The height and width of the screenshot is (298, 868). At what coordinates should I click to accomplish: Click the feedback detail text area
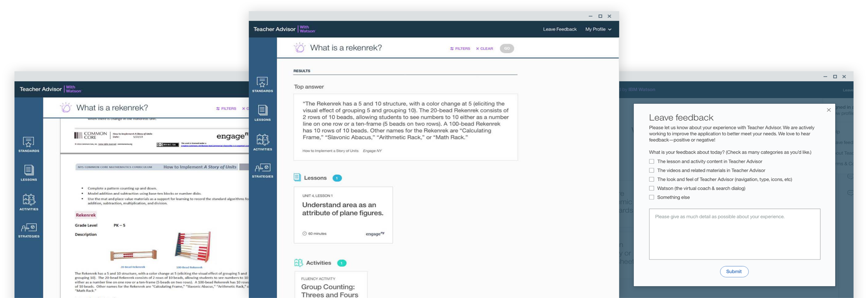tap(735, 234)
